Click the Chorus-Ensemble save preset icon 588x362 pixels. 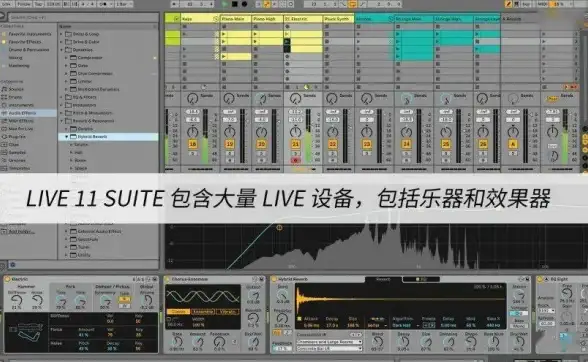[261, 279]
